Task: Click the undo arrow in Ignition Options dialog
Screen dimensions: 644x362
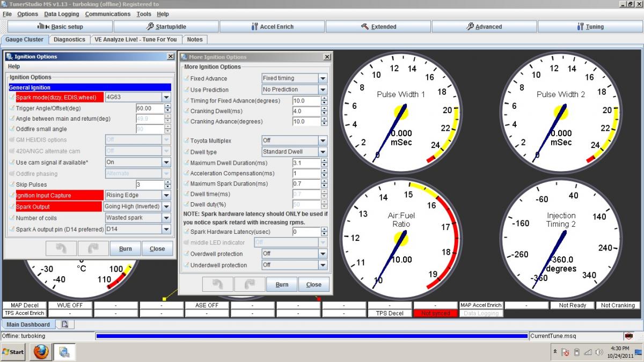Action: coord(61,249)
